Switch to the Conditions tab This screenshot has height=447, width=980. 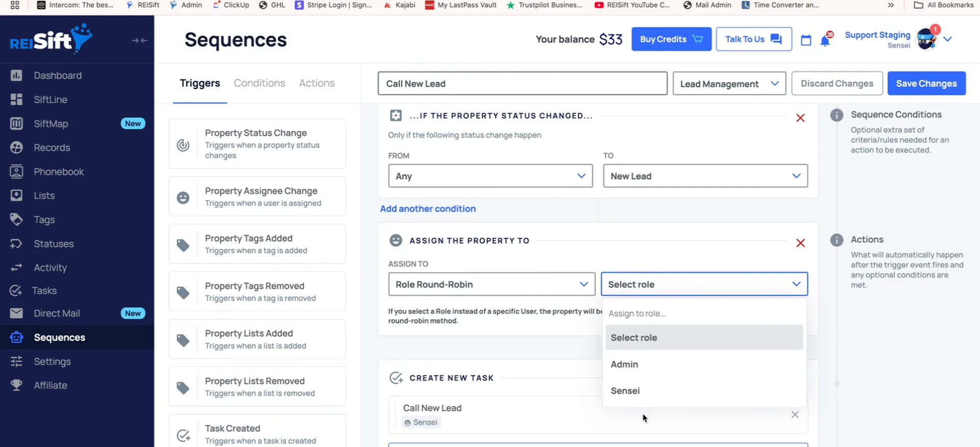[x=259, y=83]
